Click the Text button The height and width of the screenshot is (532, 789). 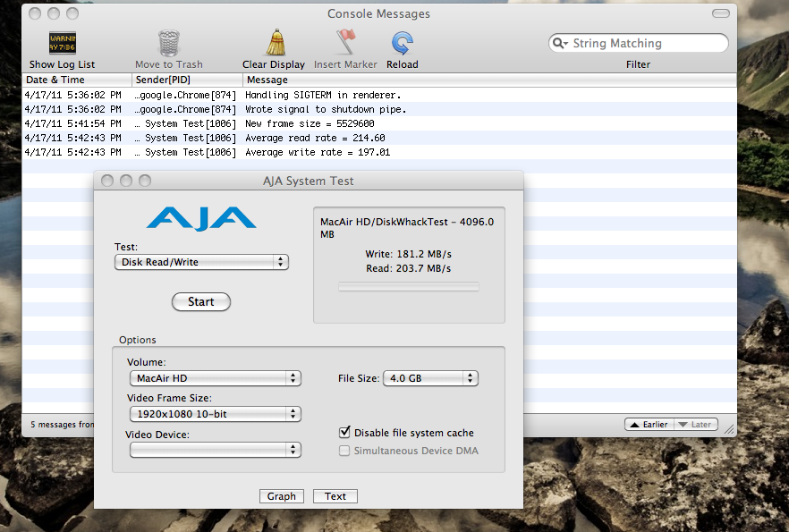[335, 496]
